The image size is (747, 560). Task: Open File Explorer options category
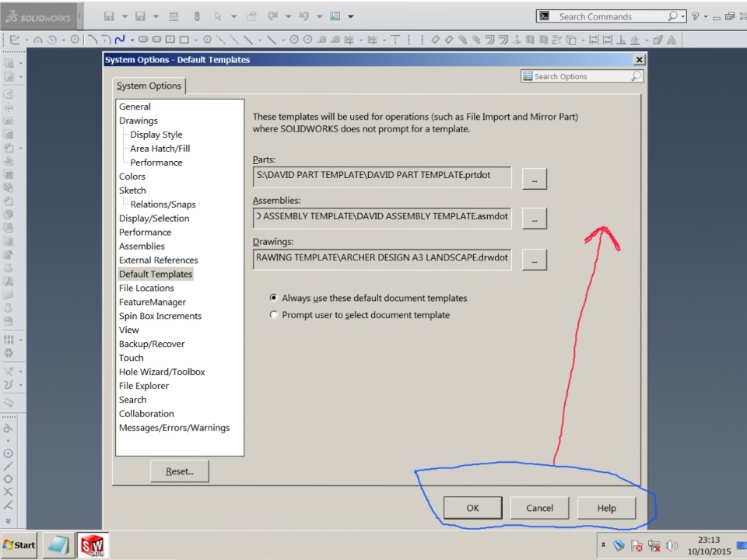pos(144,386)
